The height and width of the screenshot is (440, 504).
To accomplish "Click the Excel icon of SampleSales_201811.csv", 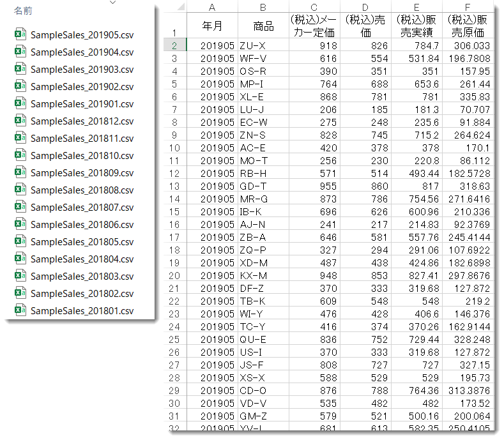I will tap(20, 137).
